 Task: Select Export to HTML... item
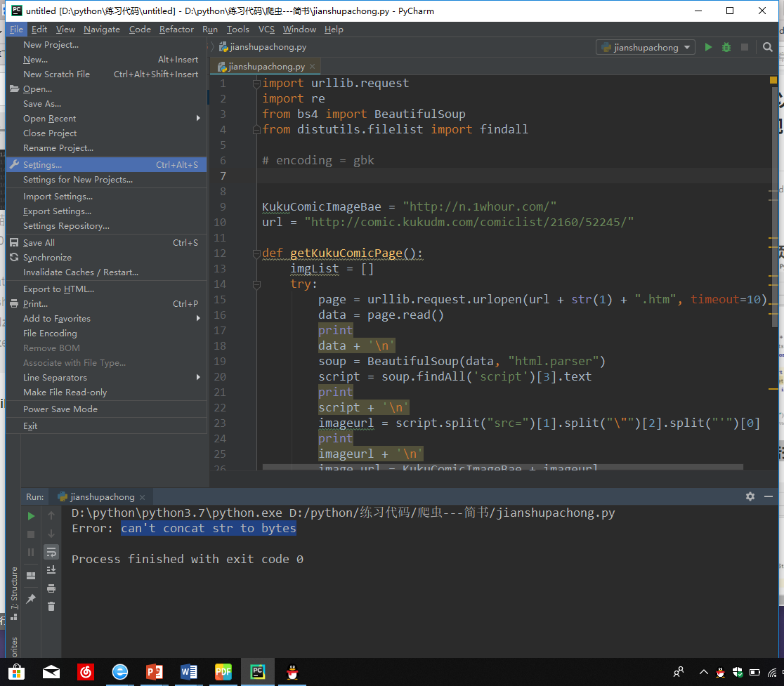pos(107,289)
